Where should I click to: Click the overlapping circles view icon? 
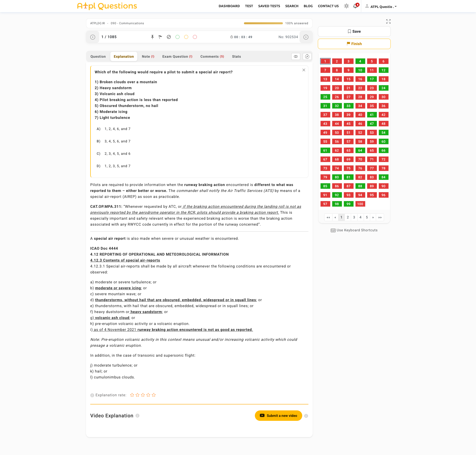[x=296, y=56]
